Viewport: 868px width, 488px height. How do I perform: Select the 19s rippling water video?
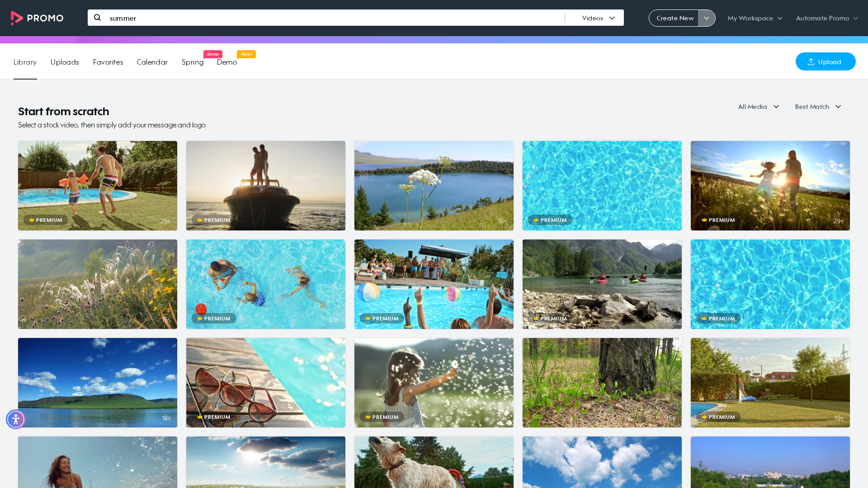pyautogui.click(x=770, y=284)
